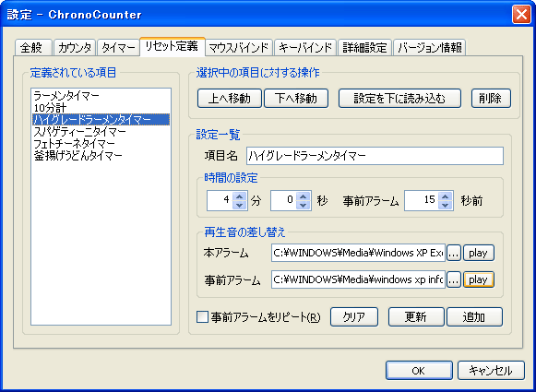Click inside the seconds number field
This screenshot has height=392, width=536.
pyautogui.click(x=284, y=201)
